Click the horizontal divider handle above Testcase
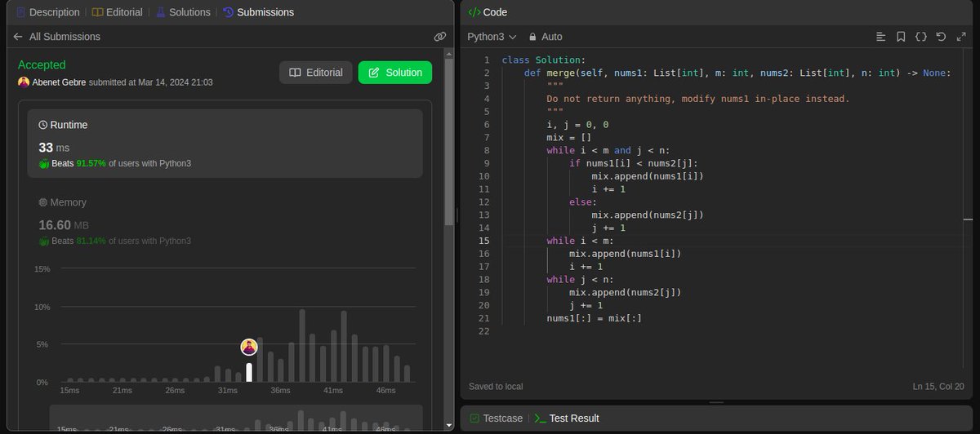The width and height of the screenshot is (980, 434). (x=716, y=402)
